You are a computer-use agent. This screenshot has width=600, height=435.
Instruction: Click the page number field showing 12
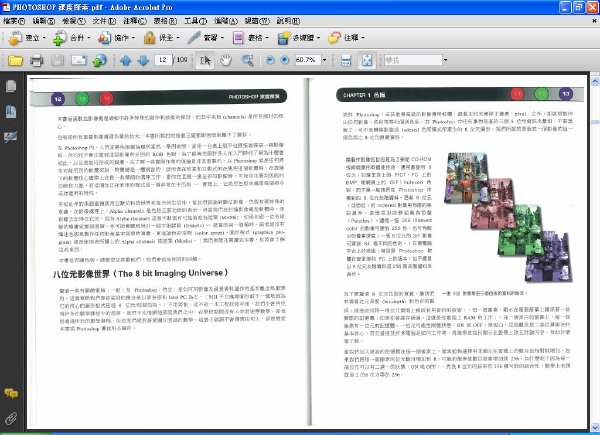(163, 60)
